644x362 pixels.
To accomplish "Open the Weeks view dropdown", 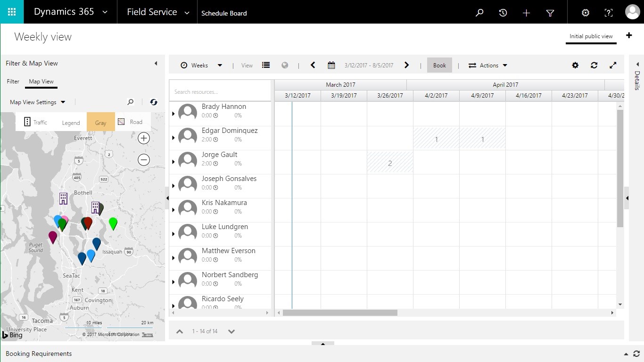I will 201,66.
